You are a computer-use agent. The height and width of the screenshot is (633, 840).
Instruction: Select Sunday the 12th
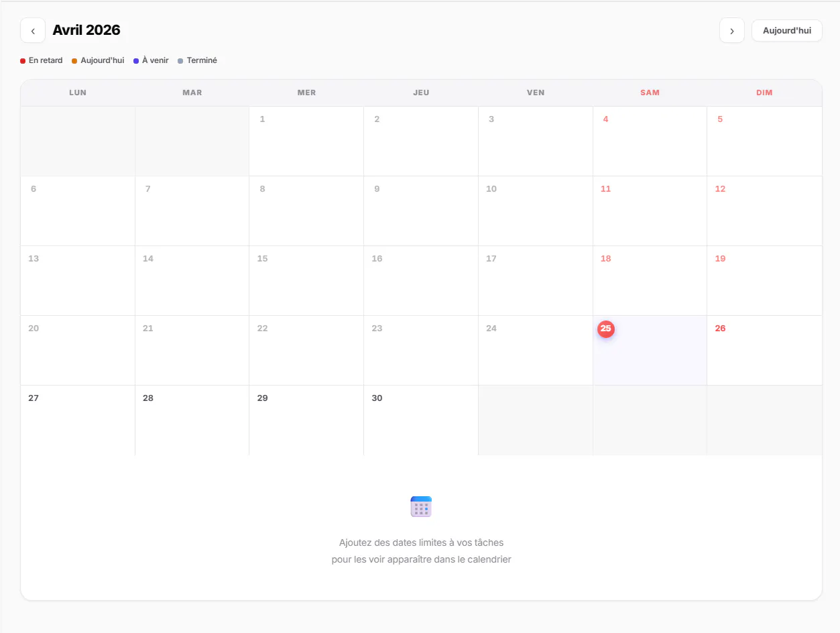click(764, 211)
